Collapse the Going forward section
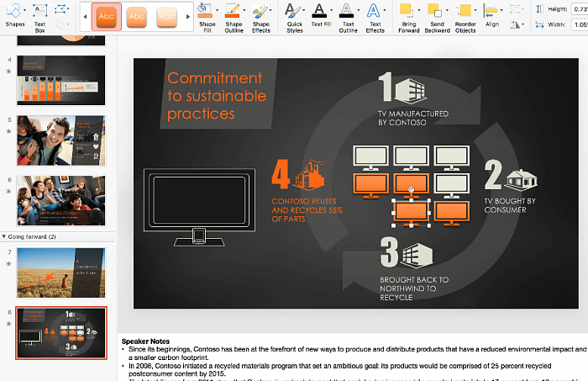588x381 pixels. coord(3,236)
